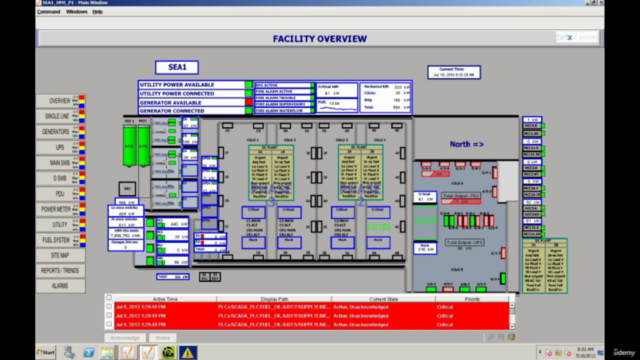The width and height of the screenshot is (640, 360).
Task: Go to the OVERVIEW navigation button
Action: point(60,101)
